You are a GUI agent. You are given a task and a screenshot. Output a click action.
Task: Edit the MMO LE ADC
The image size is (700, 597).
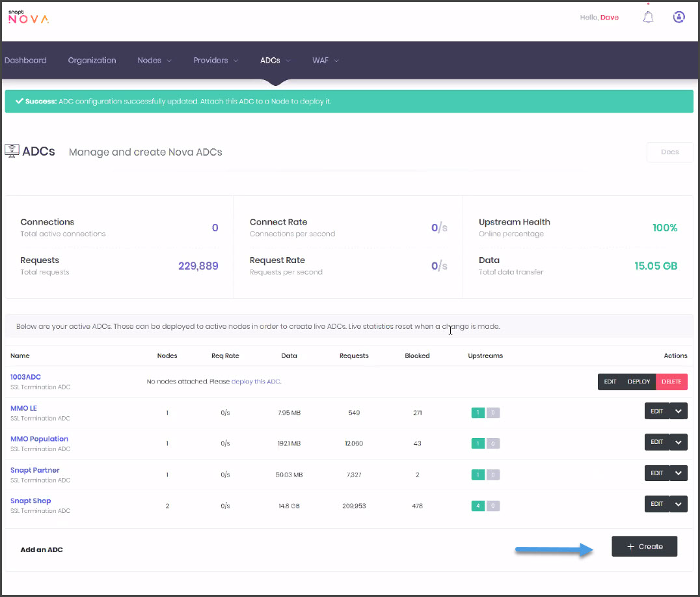tap(656, 411)
